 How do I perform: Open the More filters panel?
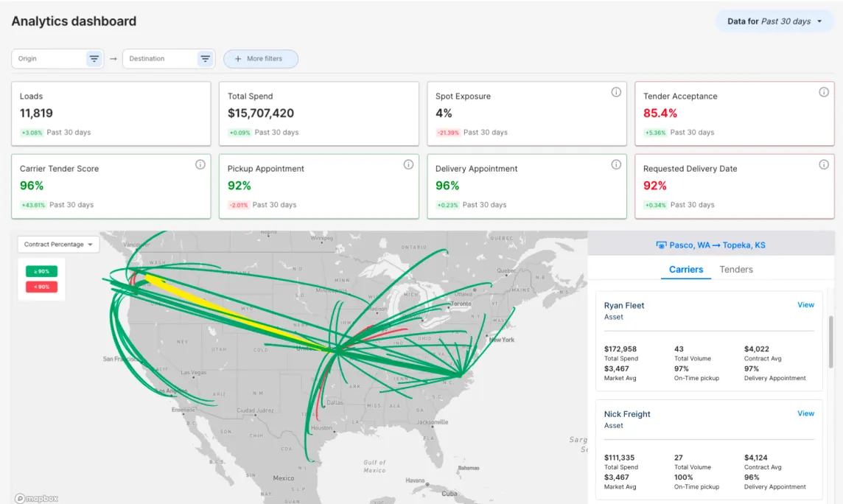coord(260,58)
